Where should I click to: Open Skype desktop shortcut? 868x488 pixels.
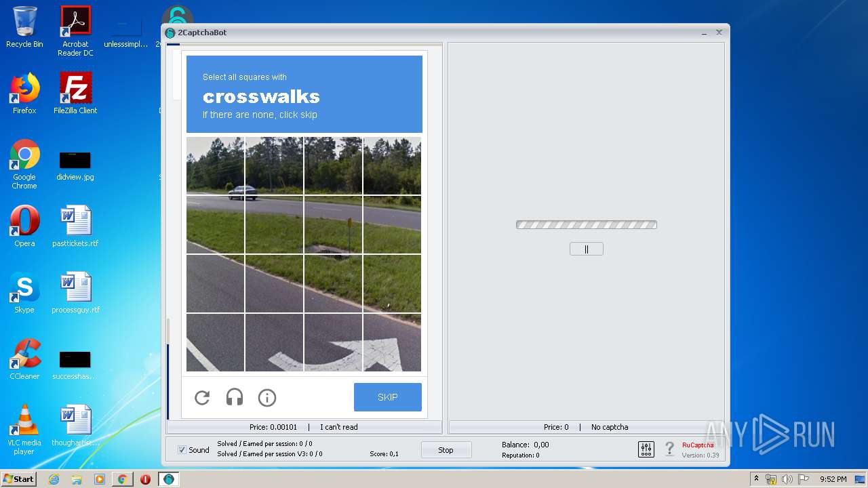(24, 293)
